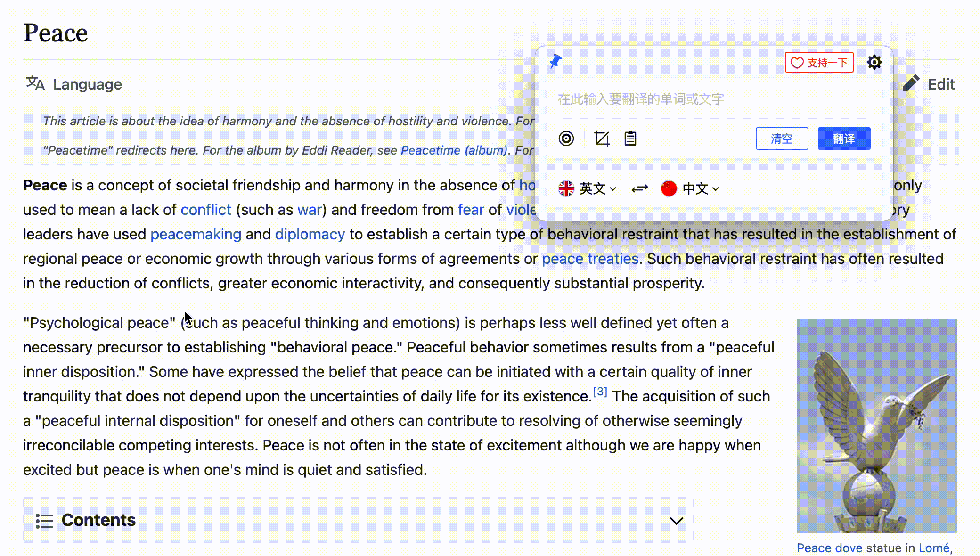Open the peace treaties link
The width and height of the screenshot is (980, 556).
point(590,259)
